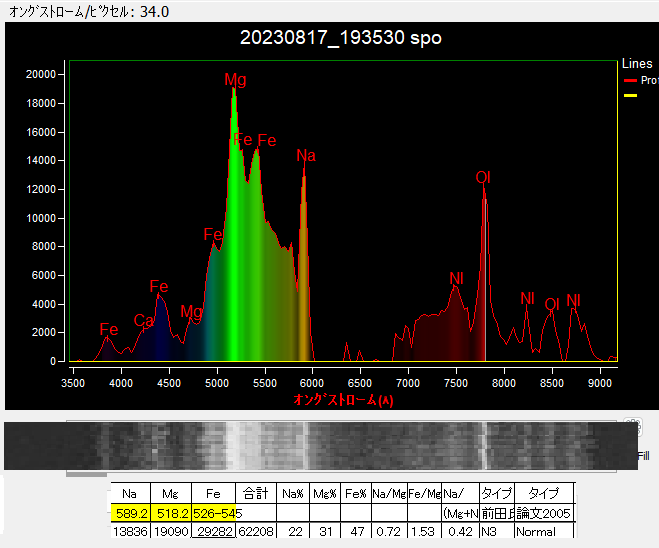The width and height of the screenshot is (659, 548).
Task: Select the 62208 total value cell
Action: click(x=255, y=532)
